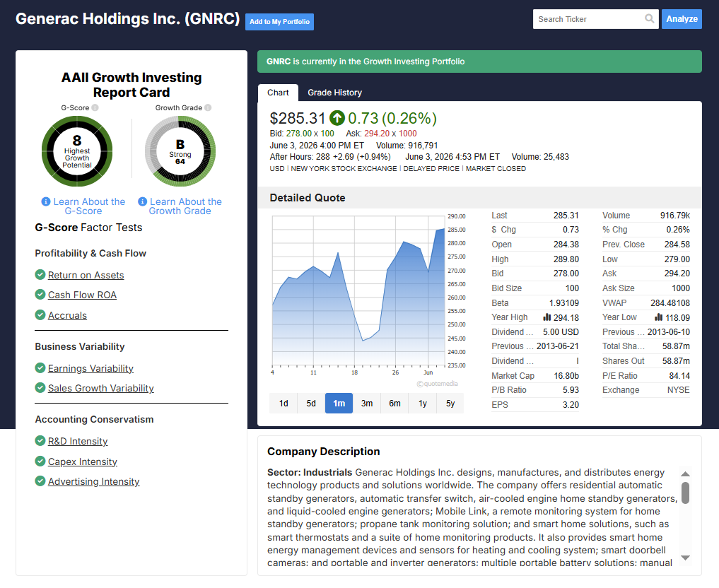Click the Year High bar chart icon
The height and width of the screenshot is (588, 719).
coord(547,317)
